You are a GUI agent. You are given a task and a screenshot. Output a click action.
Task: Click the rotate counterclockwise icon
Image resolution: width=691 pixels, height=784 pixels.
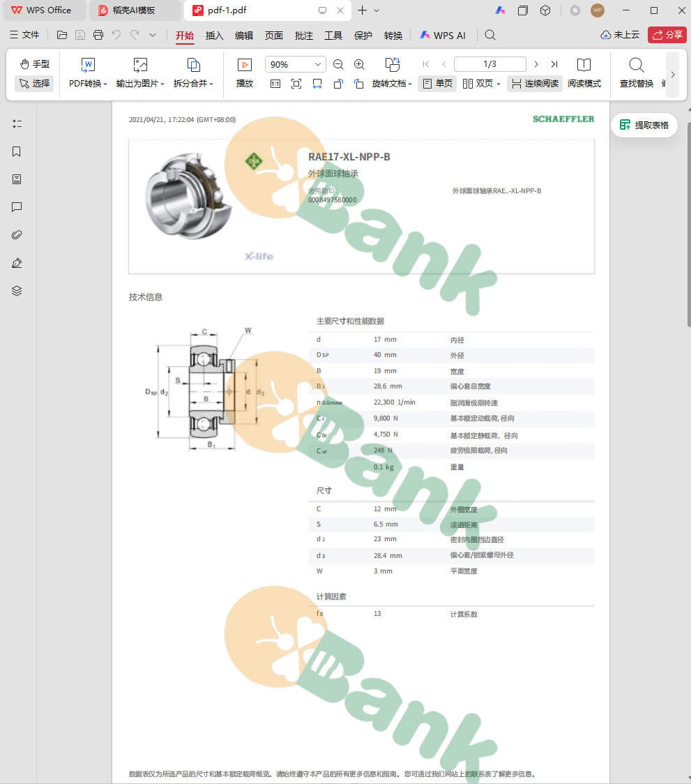click(x=338, y=84)
